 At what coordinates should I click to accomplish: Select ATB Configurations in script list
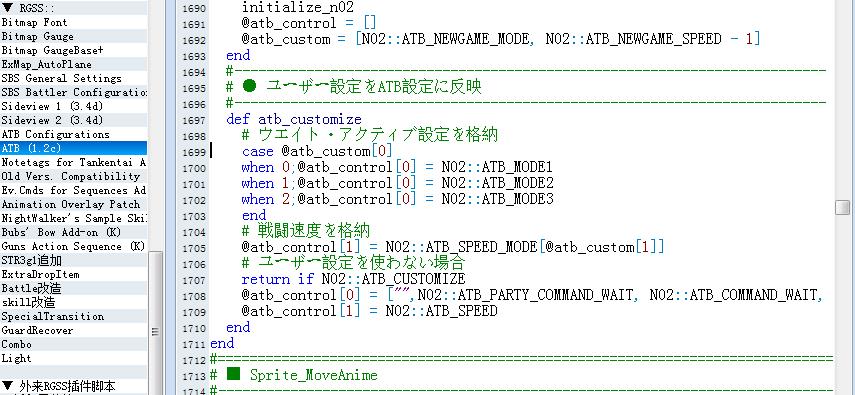pyautogui.click(x=74, y=134)
